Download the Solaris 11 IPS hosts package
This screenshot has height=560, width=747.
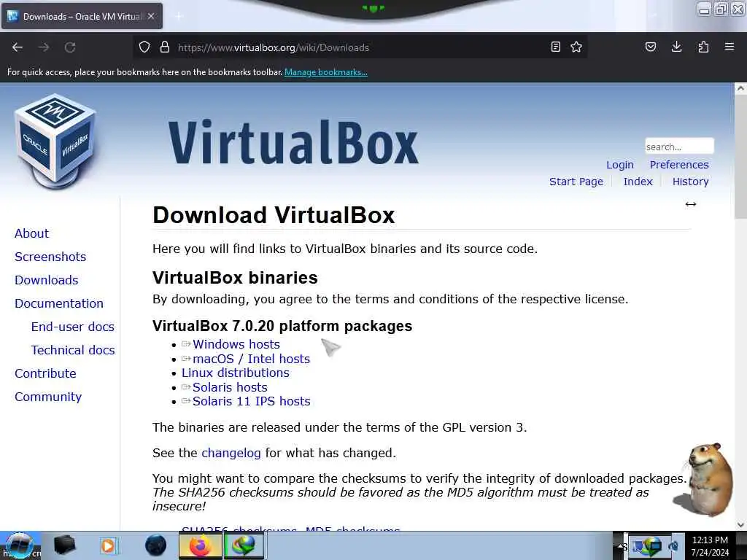pos(251,401)
